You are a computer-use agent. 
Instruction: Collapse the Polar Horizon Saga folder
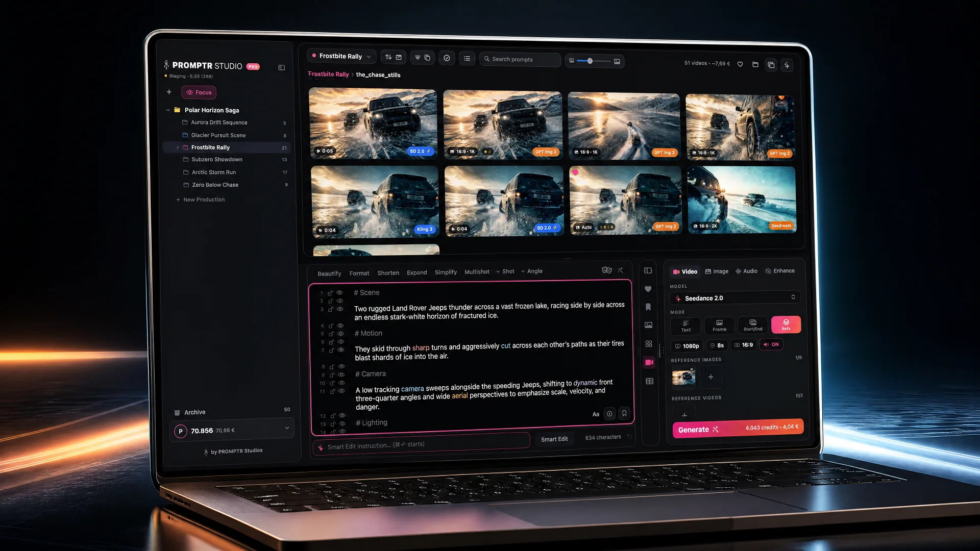click(168, 110)
